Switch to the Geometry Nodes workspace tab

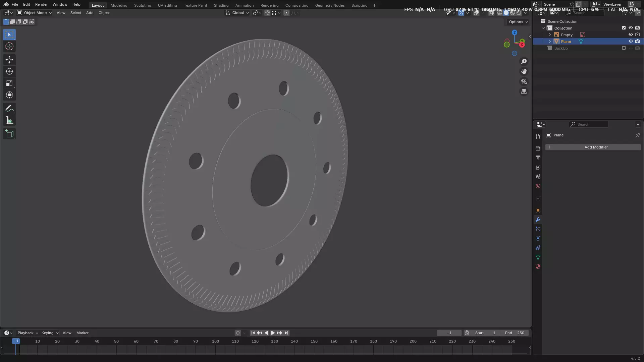pos(330,5)
